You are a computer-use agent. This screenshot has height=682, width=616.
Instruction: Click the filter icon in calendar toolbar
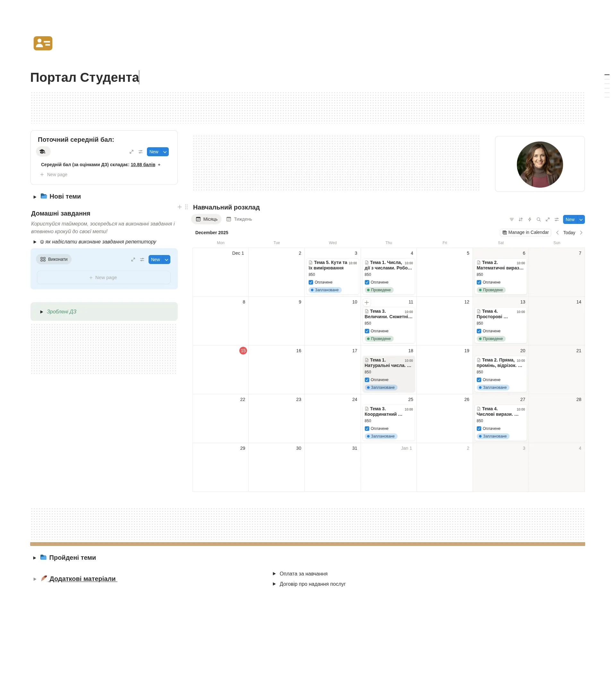511,219
